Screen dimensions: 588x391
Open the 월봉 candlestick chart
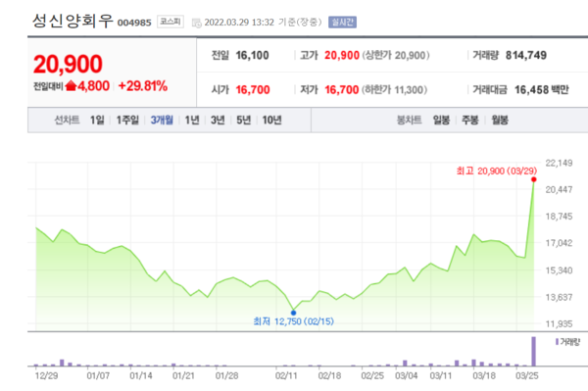(500, 120)
